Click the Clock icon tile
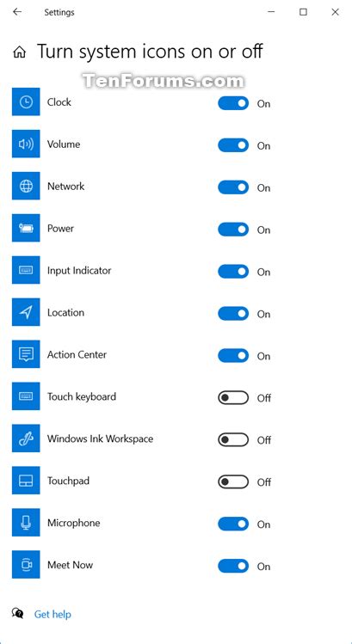Image resolution: width=352 pixels, height=644 pixels. [x=26, y=101]
